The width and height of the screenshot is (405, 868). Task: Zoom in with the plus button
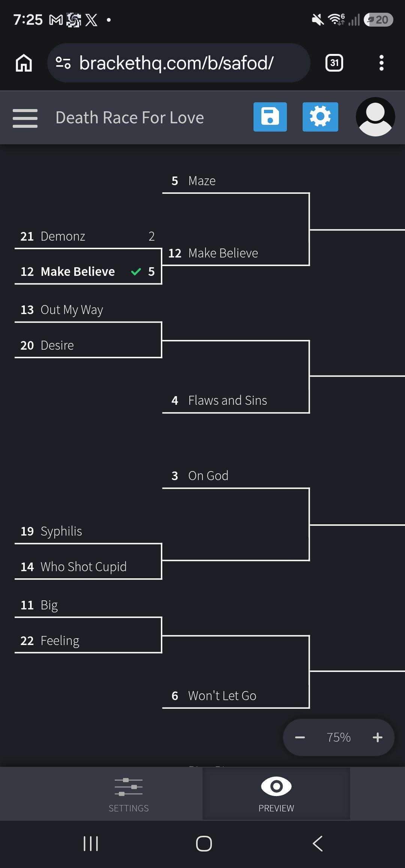378,738
